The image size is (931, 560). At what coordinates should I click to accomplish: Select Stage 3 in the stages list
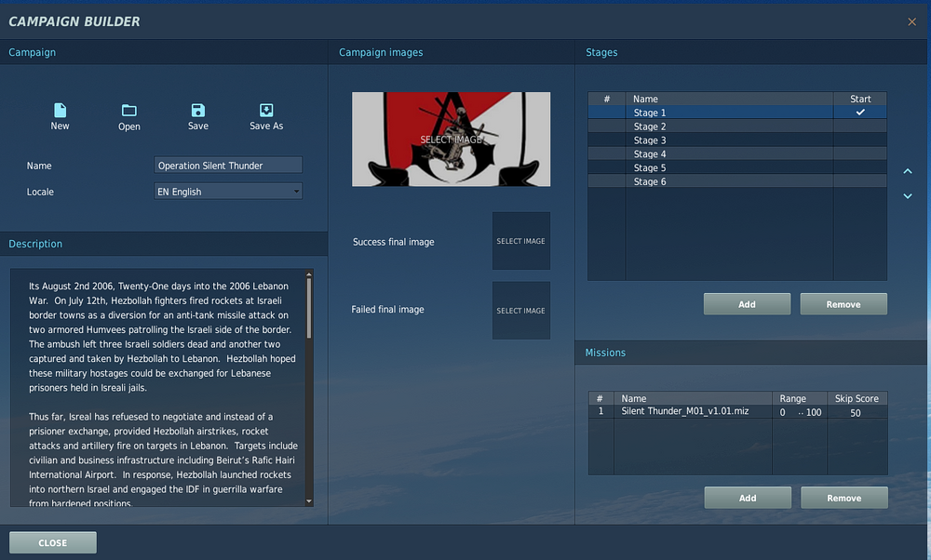(x=737, y=140)
